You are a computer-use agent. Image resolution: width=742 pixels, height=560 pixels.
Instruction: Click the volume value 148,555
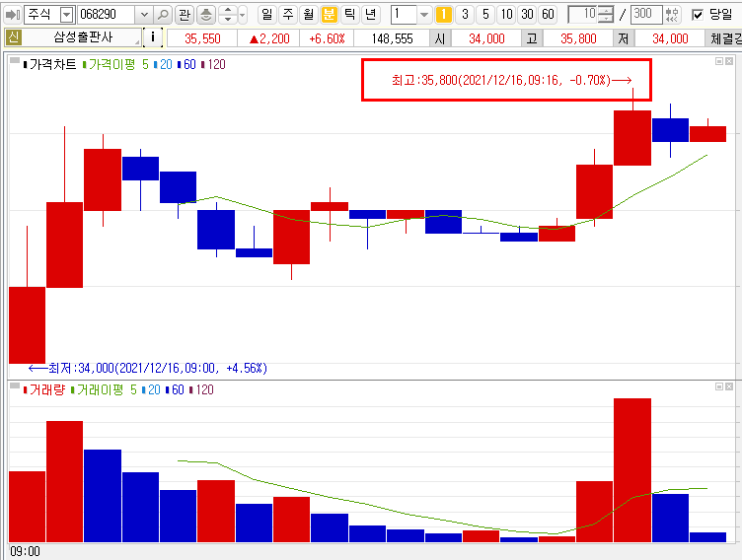392,38
